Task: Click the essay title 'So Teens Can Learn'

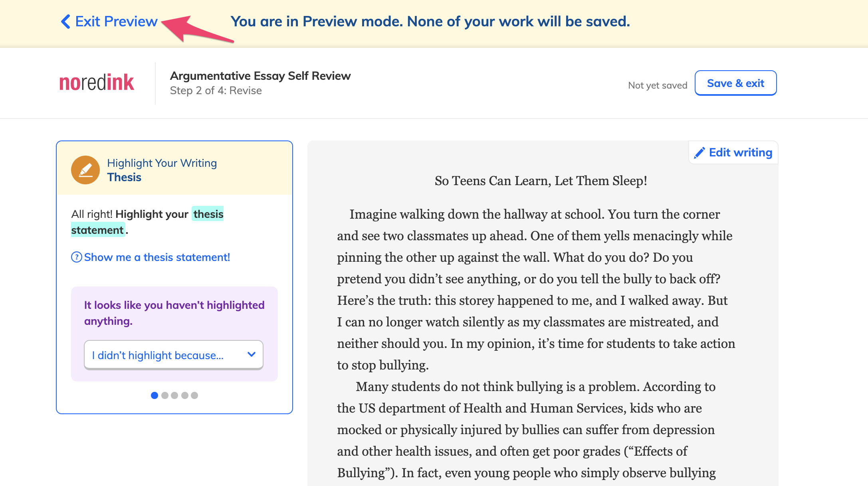Action: pos(541,181)
